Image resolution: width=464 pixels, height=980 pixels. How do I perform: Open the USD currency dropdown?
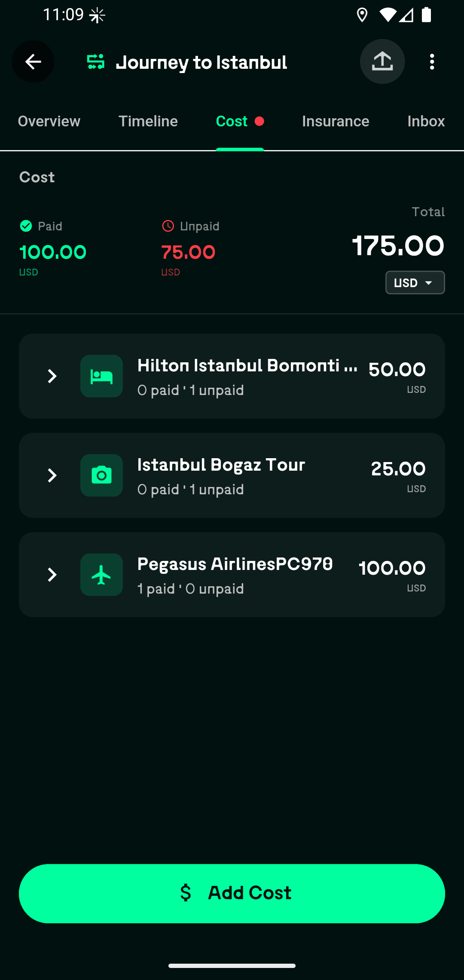[x=415, y=283]
